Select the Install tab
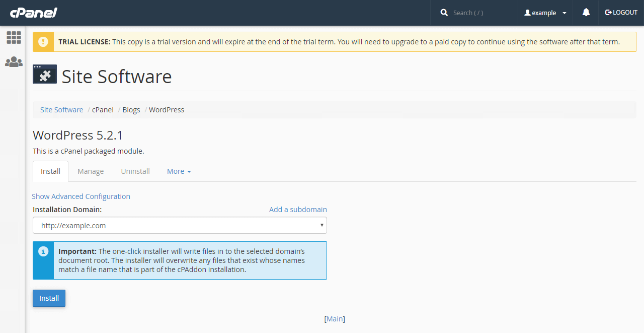This screenshot has height=333, width=644. coord(50,171)
